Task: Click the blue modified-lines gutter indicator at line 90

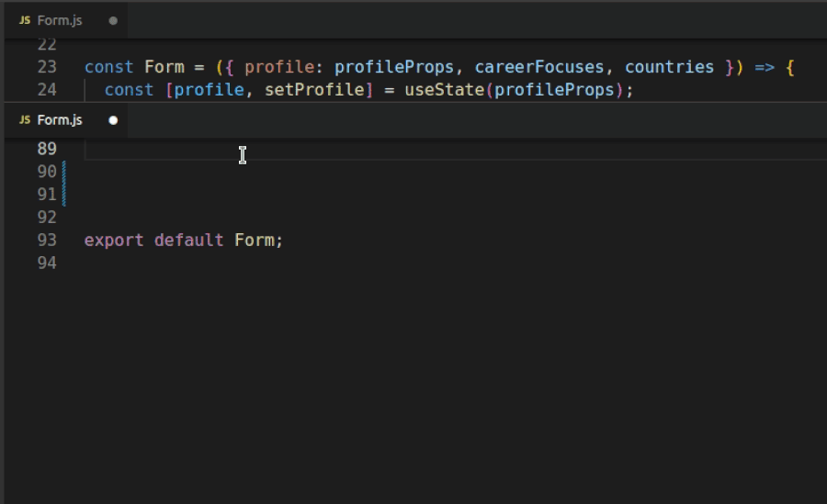Action: [64, 172]
